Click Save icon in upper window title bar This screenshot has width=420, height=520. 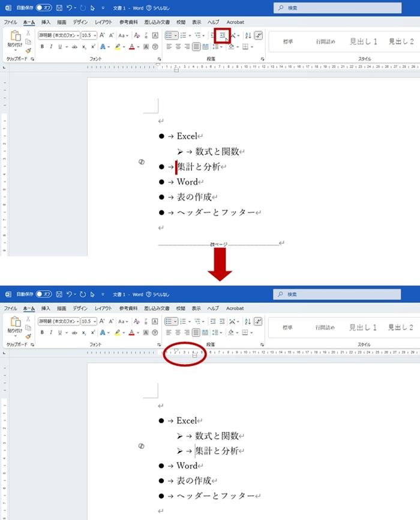pyautogui.click(x=59, y=8)
